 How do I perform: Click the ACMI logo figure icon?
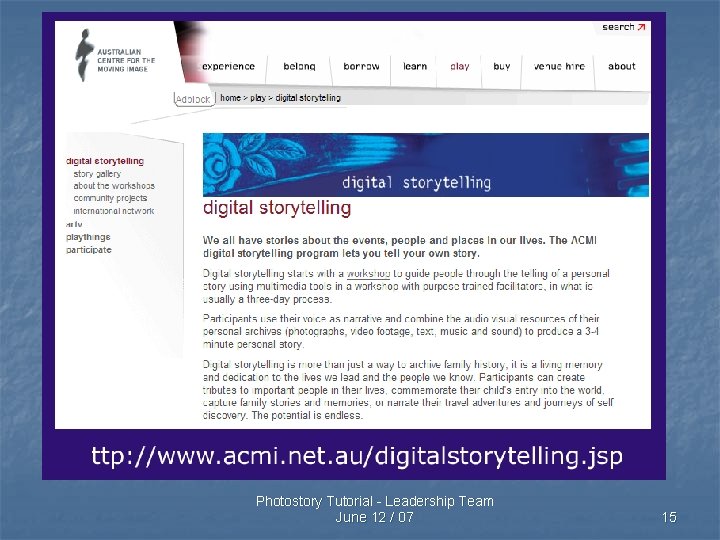(84, 55)
